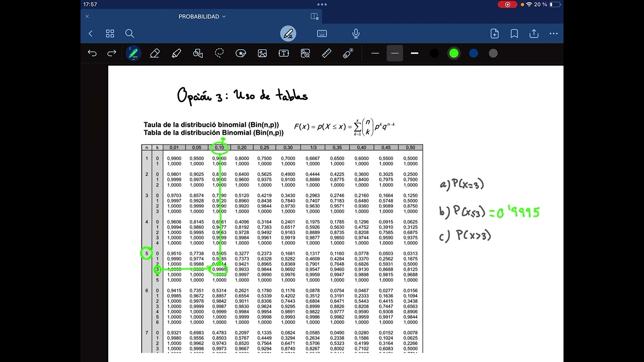
Task: Undo the last stroke
Action: (x=92, y=53)
